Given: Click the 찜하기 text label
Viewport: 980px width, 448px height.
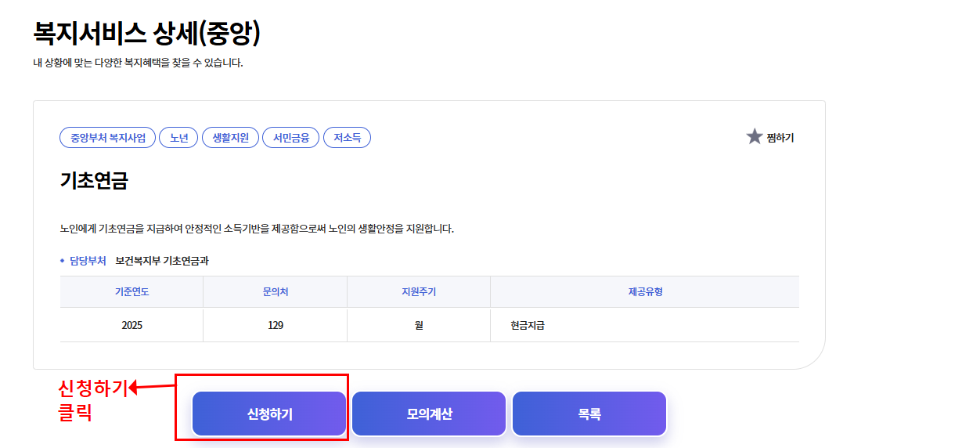Looking at the screenshot, I should pos(780,138).
